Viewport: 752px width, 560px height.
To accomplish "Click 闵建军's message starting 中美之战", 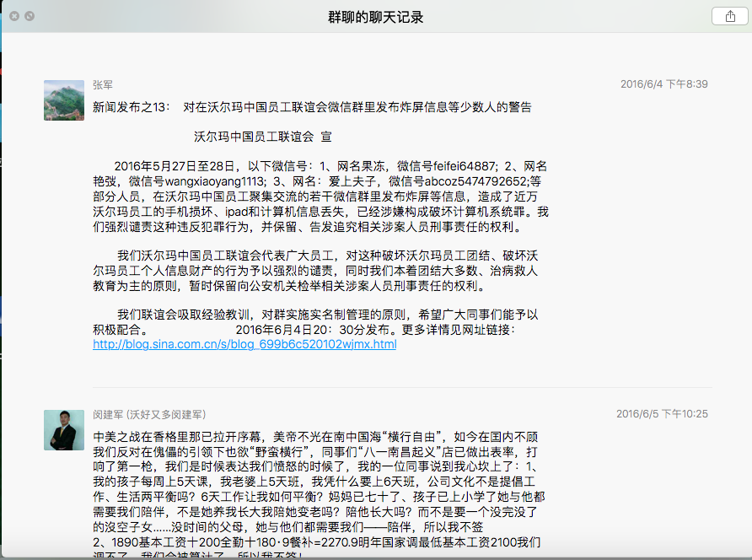I will pyautogui.click(x=320, y=489).
